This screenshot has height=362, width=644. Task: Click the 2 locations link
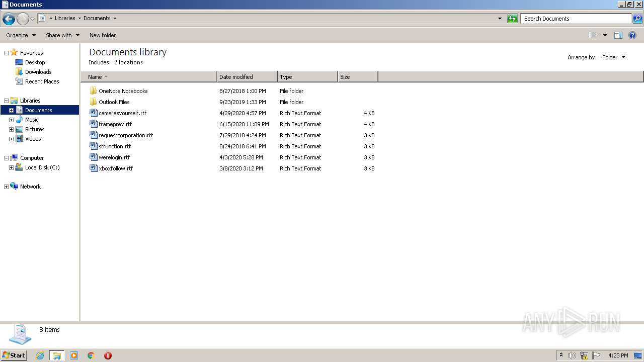tap(128, 62)
